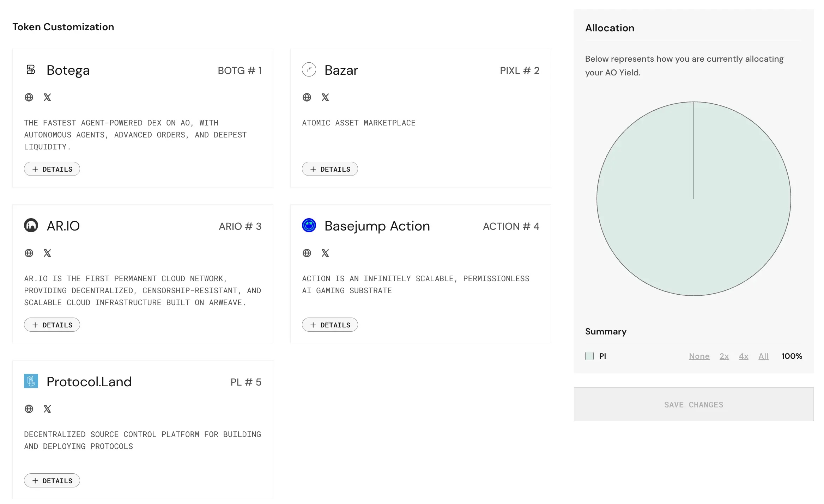Click the BOTG # 1 ticker label
This screenshot has width=824, height=504.
click(x=240, y=70)
